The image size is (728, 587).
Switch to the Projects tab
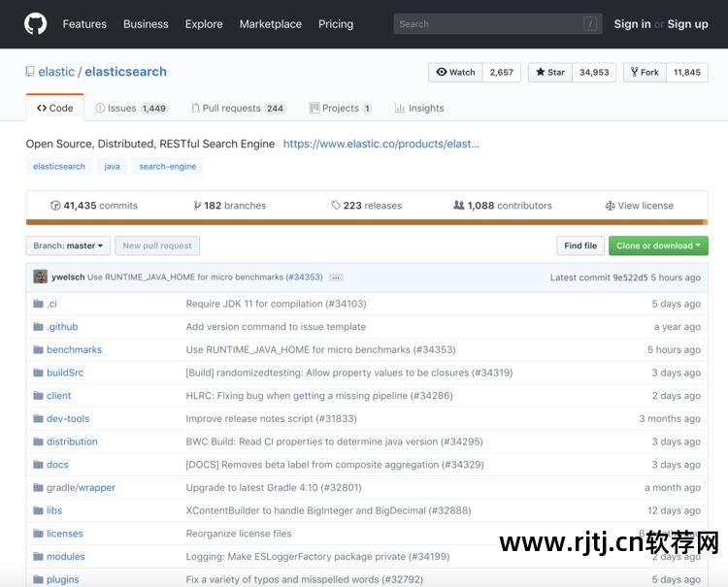[x=340, y=108]
